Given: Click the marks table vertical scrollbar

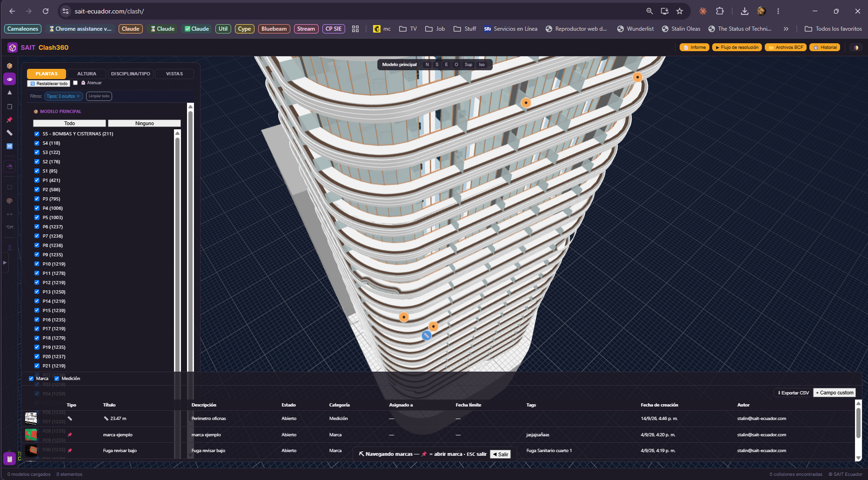Looking at the screenshot, I should point(858,430).
